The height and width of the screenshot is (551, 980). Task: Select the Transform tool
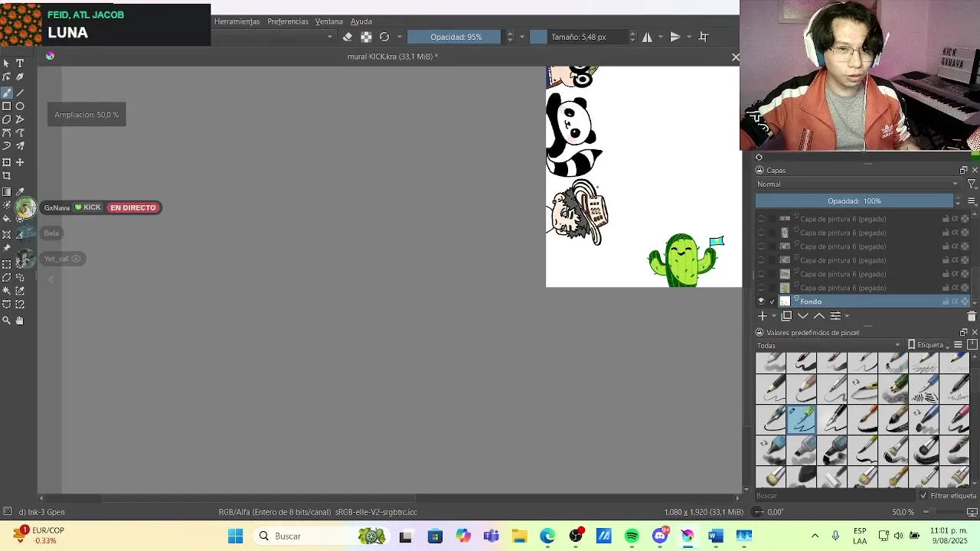click(x=7, y=162)
